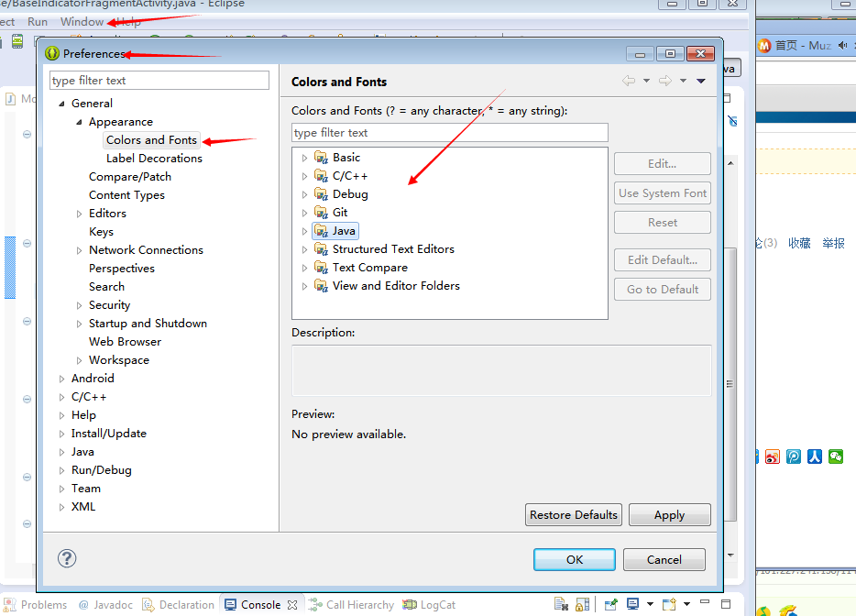Click the Remove All Terminated Launches console icon
The height and width of the screenshot is (616, 856).
click(x=561, y=604)
